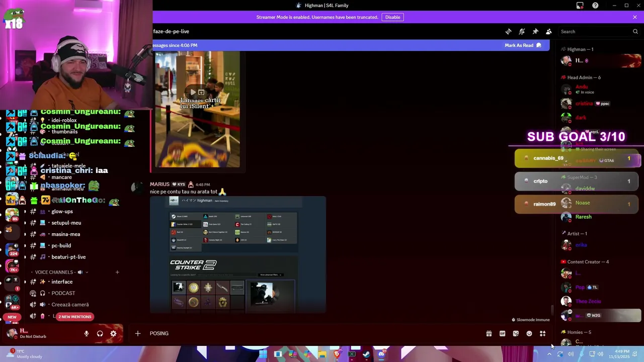
Task: Open the server with 85 badge
Action: point(11,216)
